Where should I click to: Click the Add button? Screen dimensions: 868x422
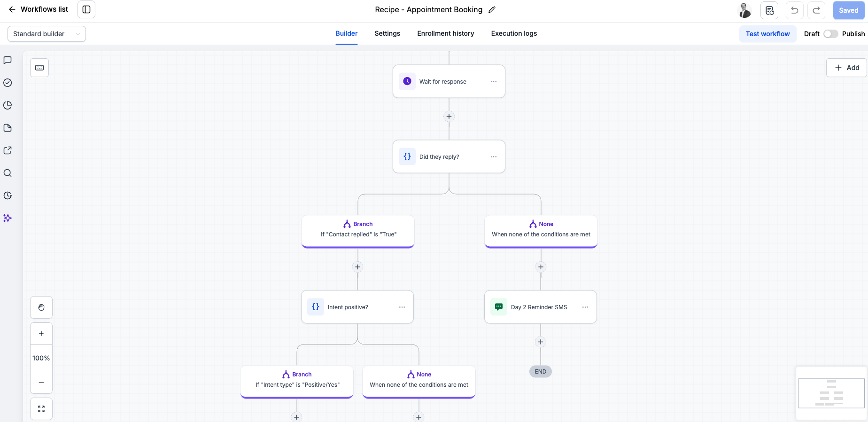[x=847, y=68]
